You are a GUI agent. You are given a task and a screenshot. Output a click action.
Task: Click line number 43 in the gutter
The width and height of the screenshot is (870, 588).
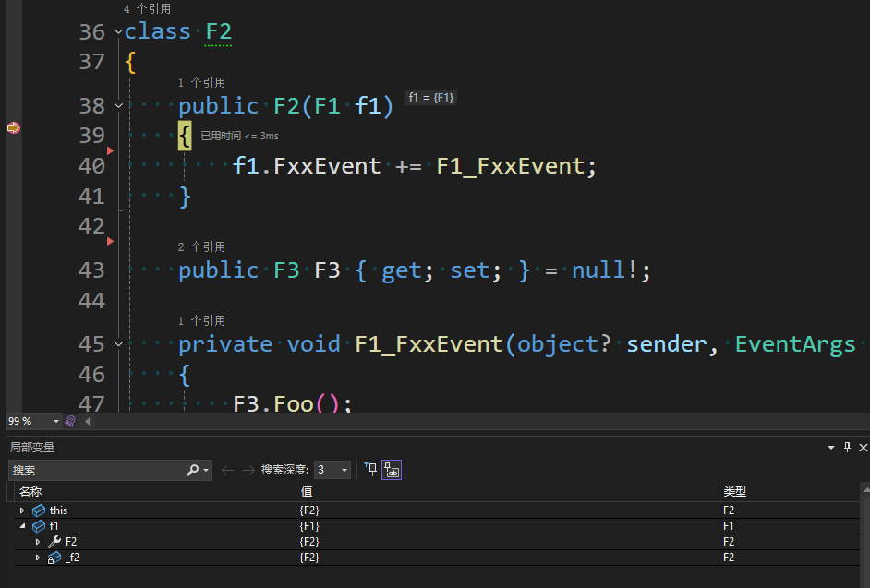click(x=91, y=270)
